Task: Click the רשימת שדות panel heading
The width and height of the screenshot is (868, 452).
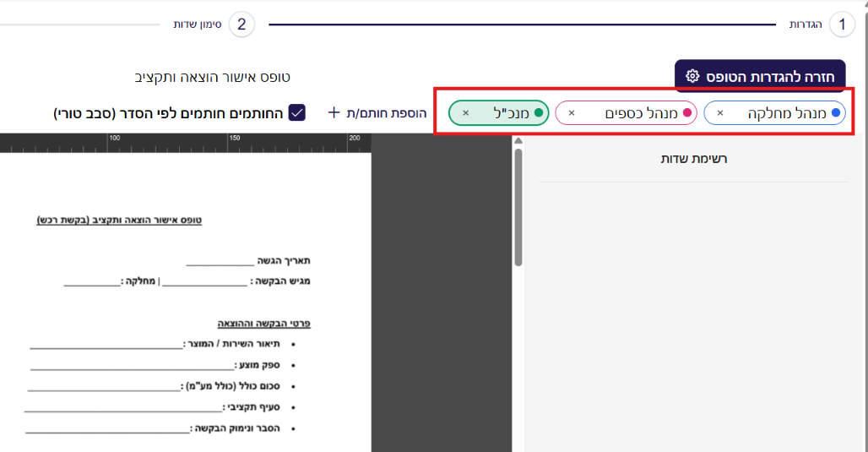Action: 693,159
